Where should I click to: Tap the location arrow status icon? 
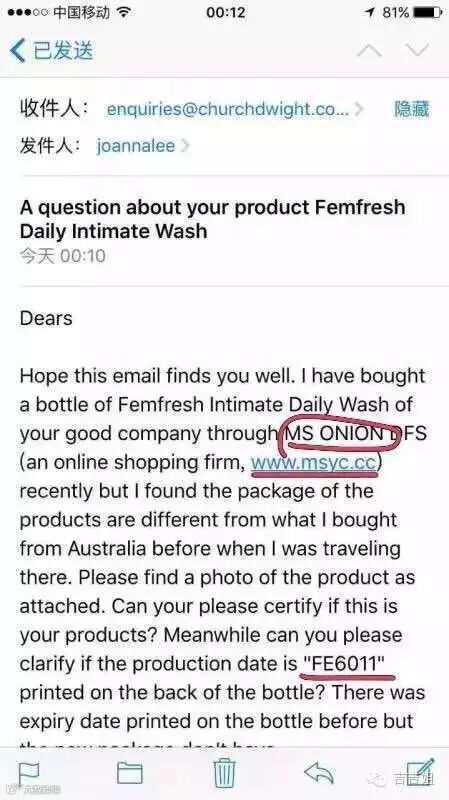(x=370, y=12)
